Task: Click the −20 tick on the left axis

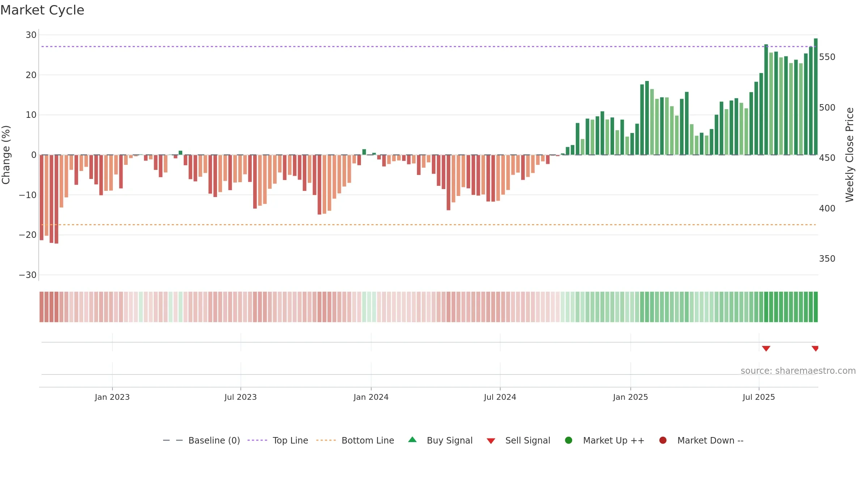Action: [28, 235]
